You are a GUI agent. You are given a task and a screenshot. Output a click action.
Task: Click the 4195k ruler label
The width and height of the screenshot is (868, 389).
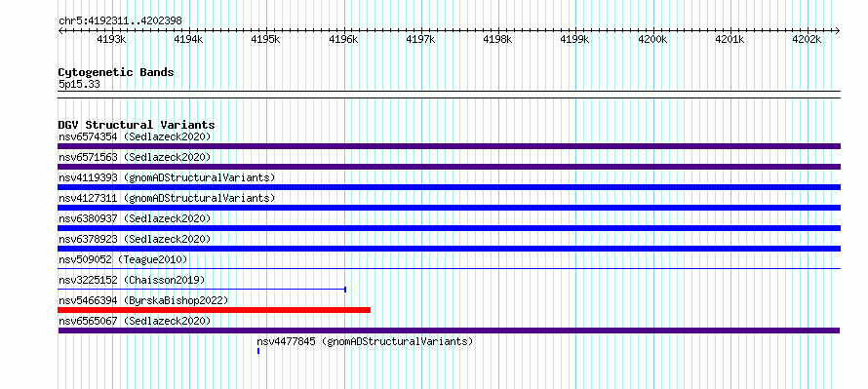tap(265, 40)
